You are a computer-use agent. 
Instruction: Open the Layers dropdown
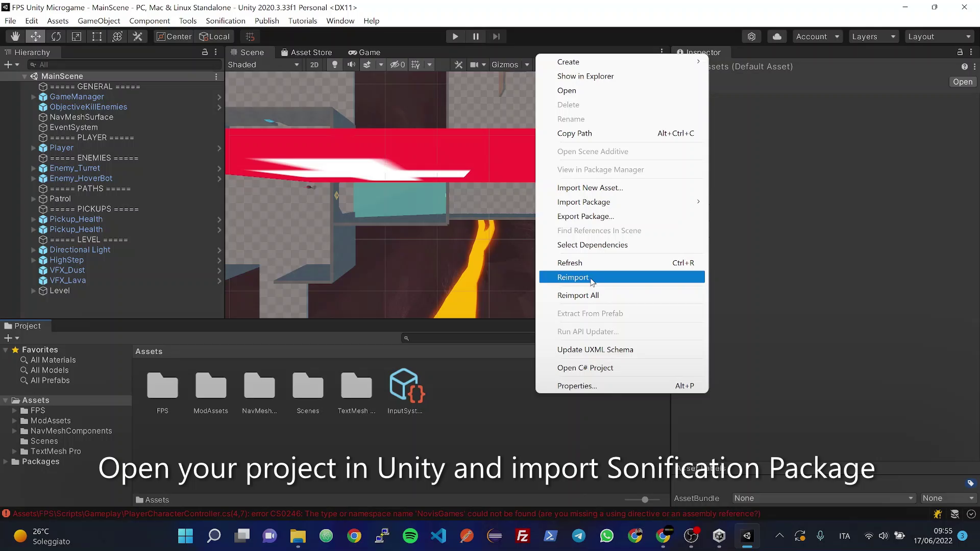(873, 36)
